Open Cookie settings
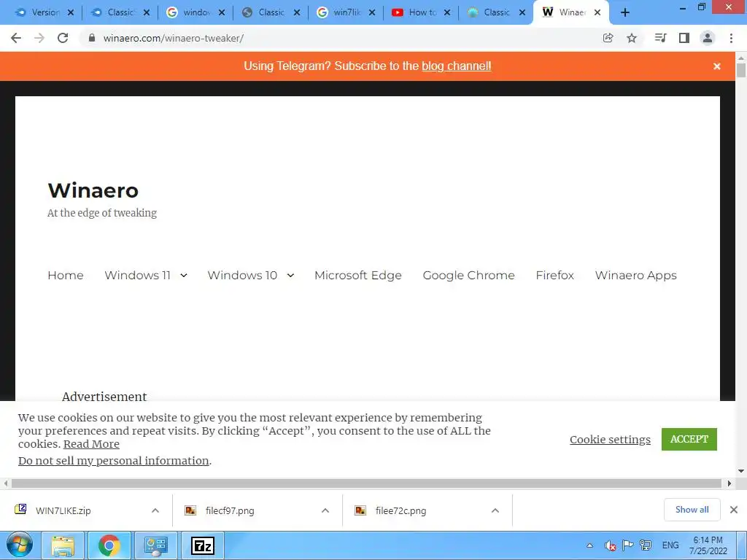Image resolution: width=747 pixels, height=560 pixels. (x=610, y=440)
